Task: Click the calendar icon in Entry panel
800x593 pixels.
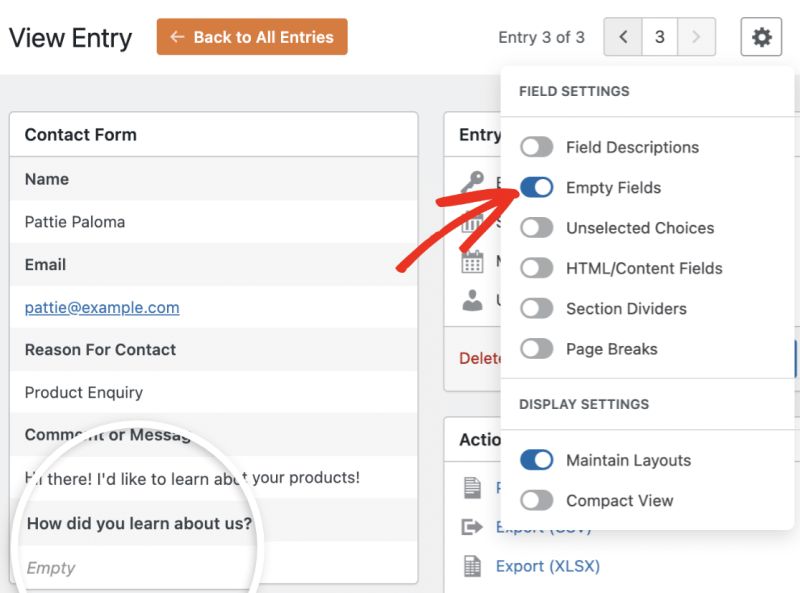Action: 471,262
